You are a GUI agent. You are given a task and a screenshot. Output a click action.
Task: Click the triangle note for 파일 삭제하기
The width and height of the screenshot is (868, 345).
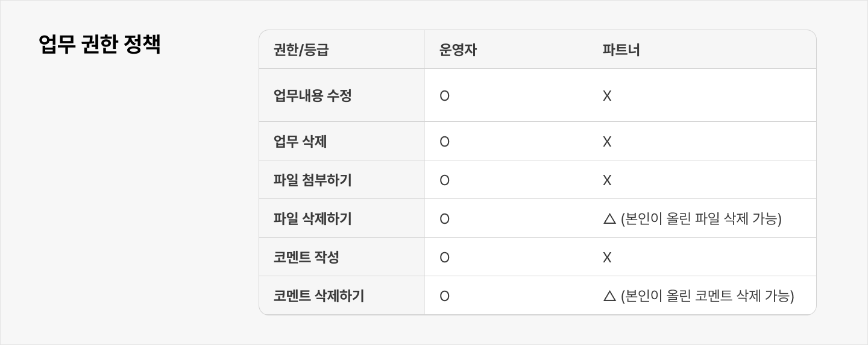coord(692,219)
